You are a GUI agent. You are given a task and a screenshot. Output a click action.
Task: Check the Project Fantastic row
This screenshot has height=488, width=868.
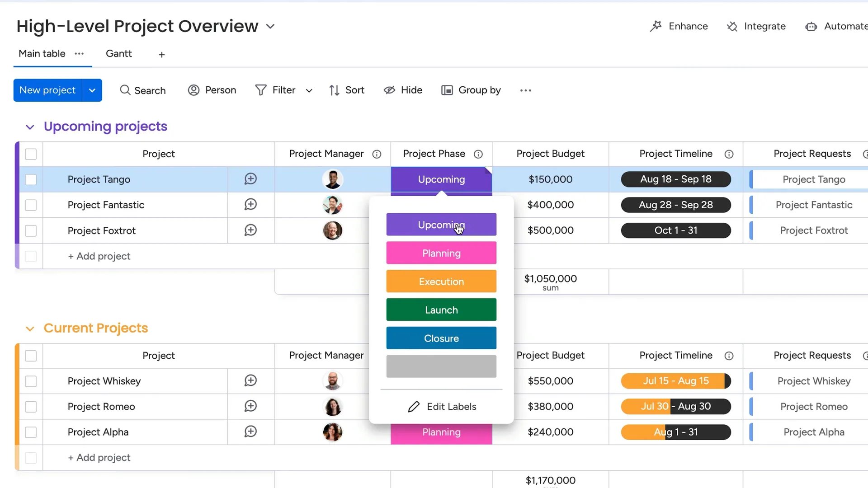point(31,205)
